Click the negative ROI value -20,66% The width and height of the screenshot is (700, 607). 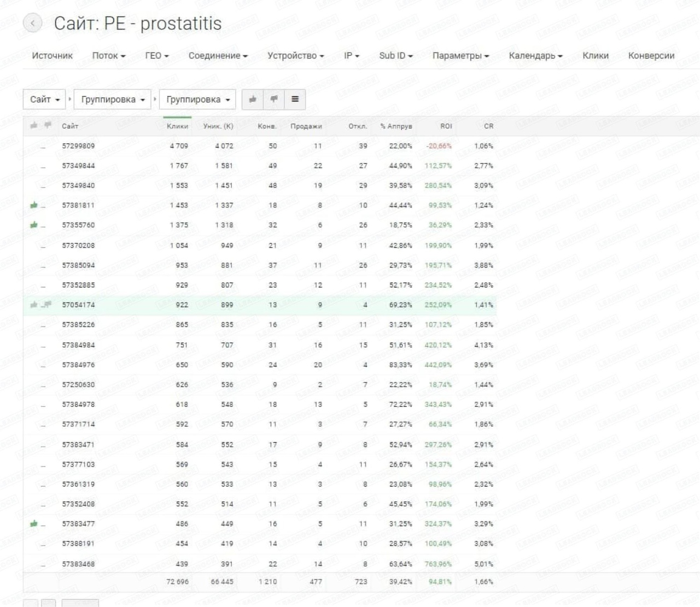tap(439, 146)
